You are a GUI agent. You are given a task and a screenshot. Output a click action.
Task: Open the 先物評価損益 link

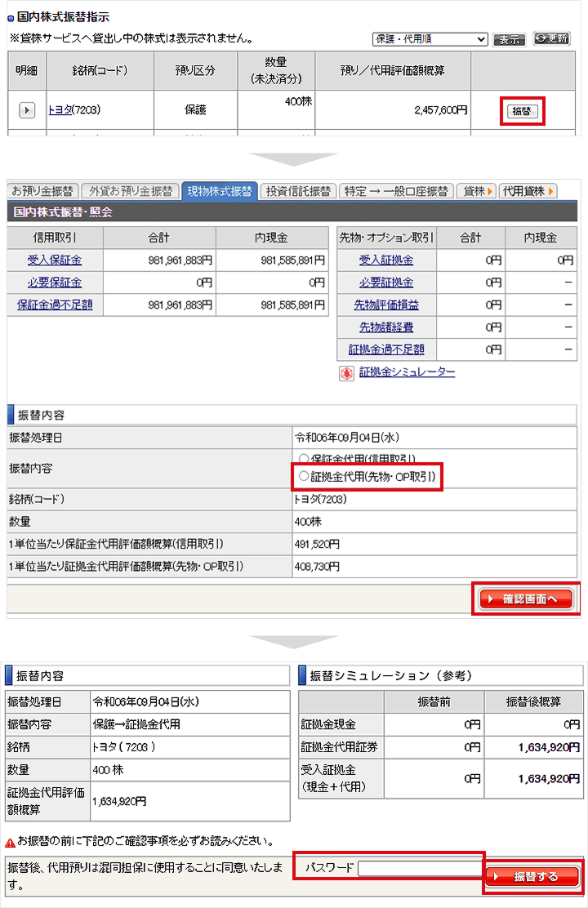[x=386, y=305]
